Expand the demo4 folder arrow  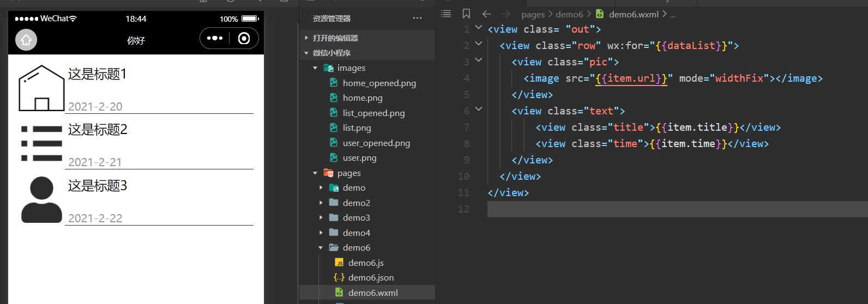click(x=321, y=233)
